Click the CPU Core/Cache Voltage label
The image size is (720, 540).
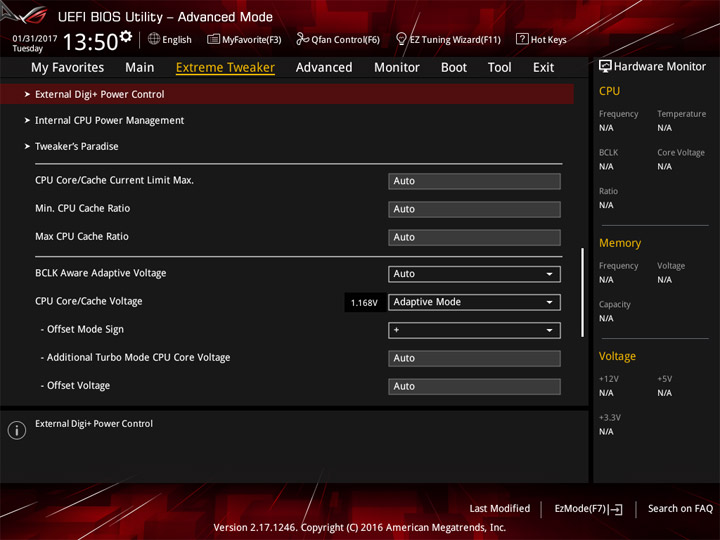click(x=89, y=301)
